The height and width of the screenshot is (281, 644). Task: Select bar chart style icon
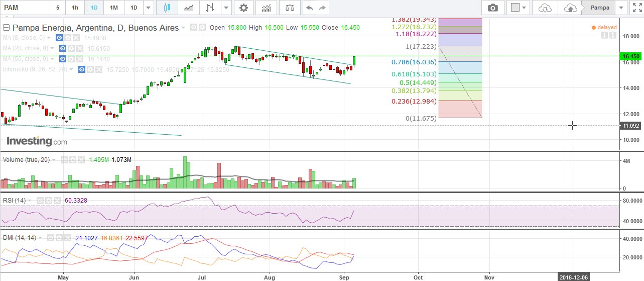[x=210, y=8]
